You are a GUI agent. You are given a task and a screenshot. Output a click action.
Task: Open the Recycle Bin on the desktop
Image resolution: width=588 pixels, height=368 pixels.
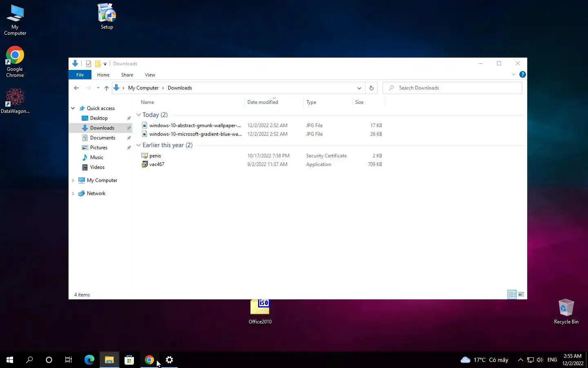point(566,312)
